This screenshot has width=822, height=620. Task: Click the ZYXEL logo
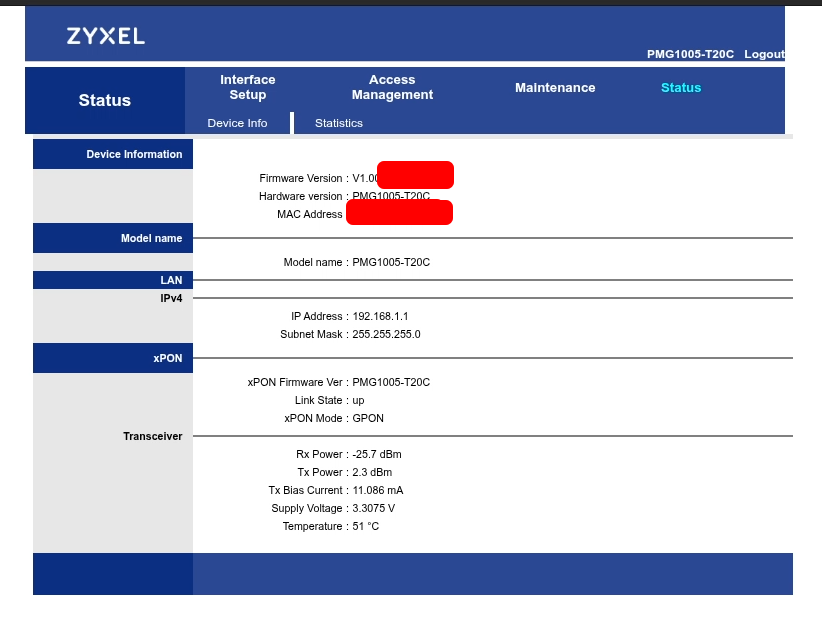pyautogui.click(x=105, y=36)
